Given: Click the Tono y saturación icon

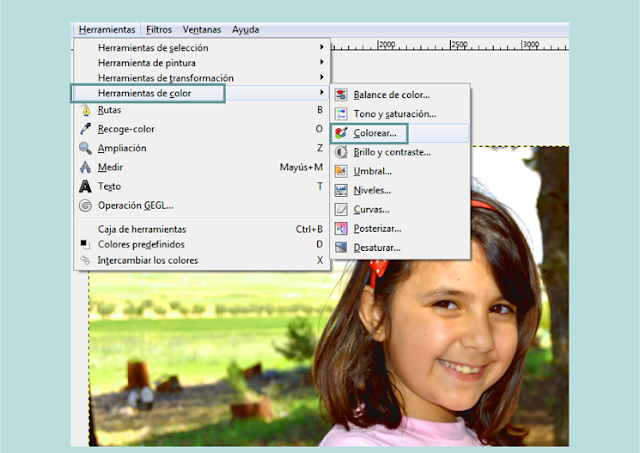Looking at the screenshot, I should tap(341, 114).
